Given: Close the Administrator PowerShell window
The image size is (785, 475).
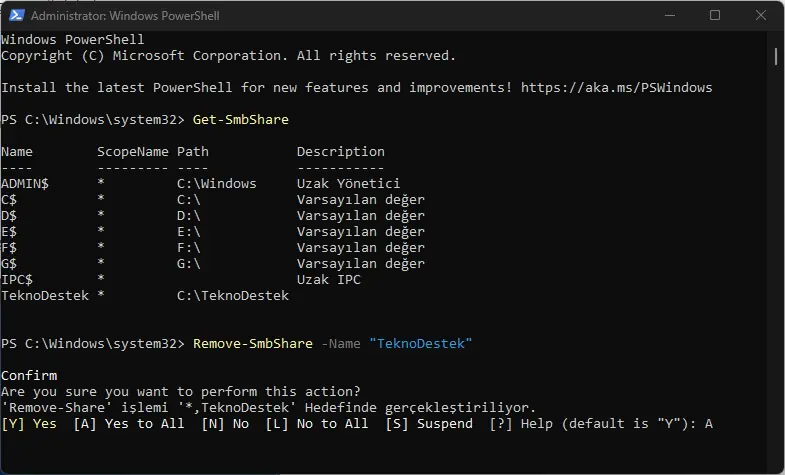Looking at the screenshot, I should coord(761,16).
